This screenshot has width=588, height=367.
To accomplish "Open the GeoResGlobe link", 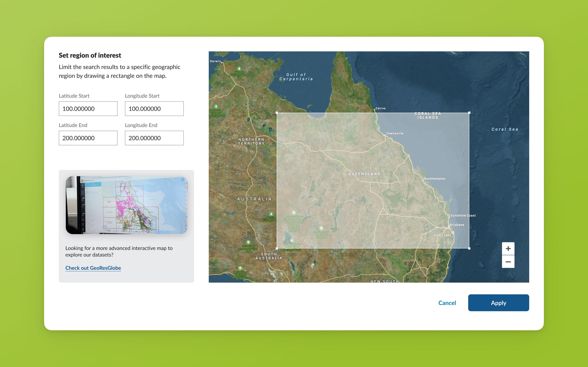I will pos(93,268).
